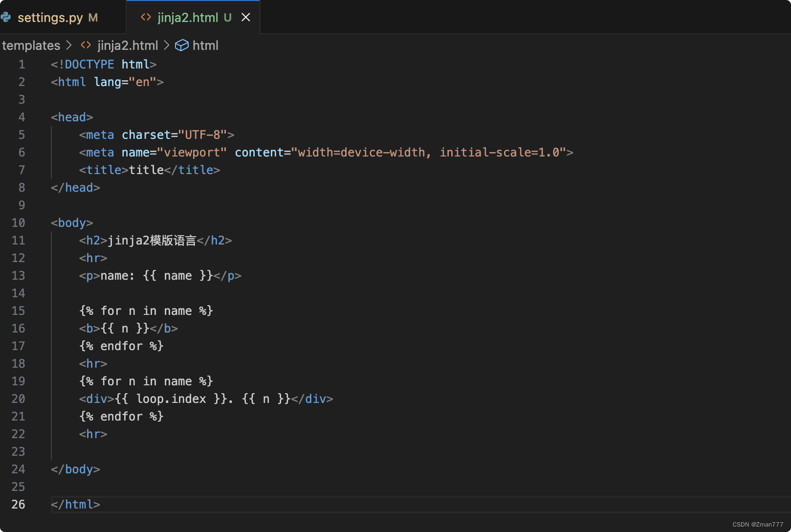Click line number 13 in the gutter
Image resolution: width=791 pixels, height=532 pixels.
(x=18, y=275)
